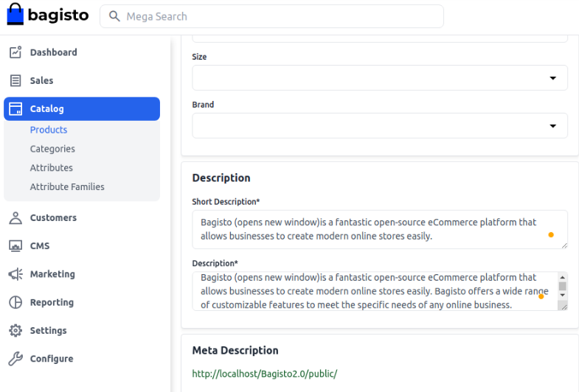The image size is (579, 392).
Task: Click the Customers person icon
Action: 15,218
